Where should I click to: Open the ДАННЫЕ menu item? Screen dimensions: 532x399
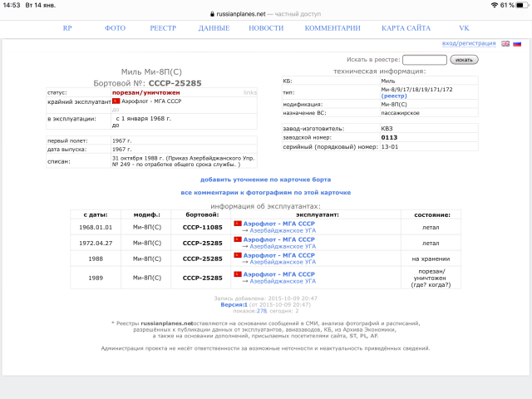click(x=214, y=28)
